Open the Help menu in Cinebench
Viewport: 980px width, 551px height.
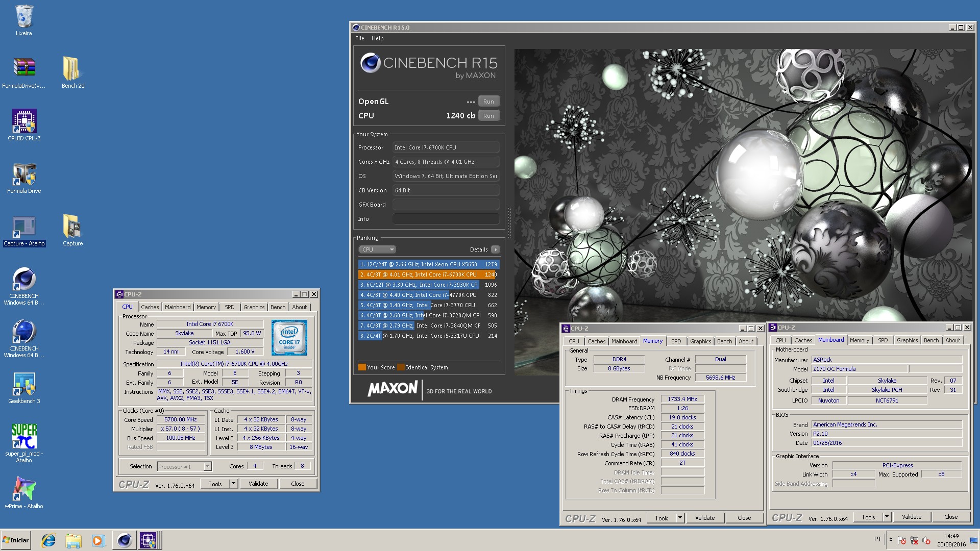(x=378, y=38)
